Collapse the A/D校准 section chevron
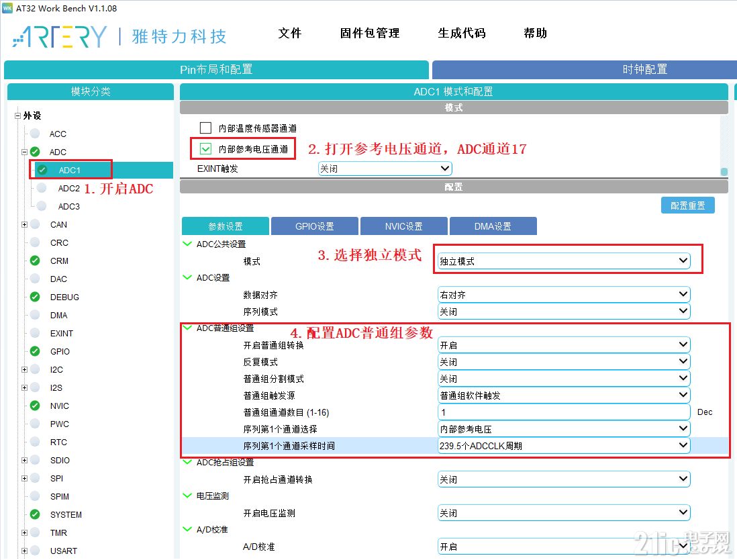Screen dimensions: 737x560 click(x=187, y=529)
